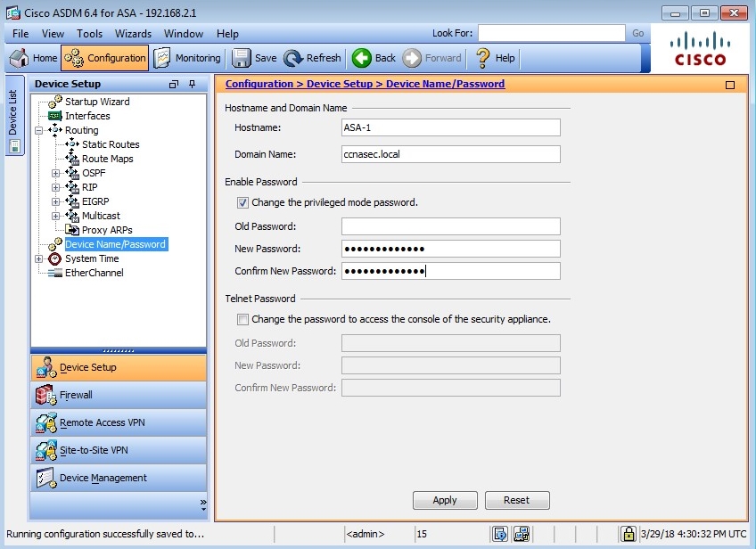Select the Routing tree node
756x549 pixels.
point(81,130)
